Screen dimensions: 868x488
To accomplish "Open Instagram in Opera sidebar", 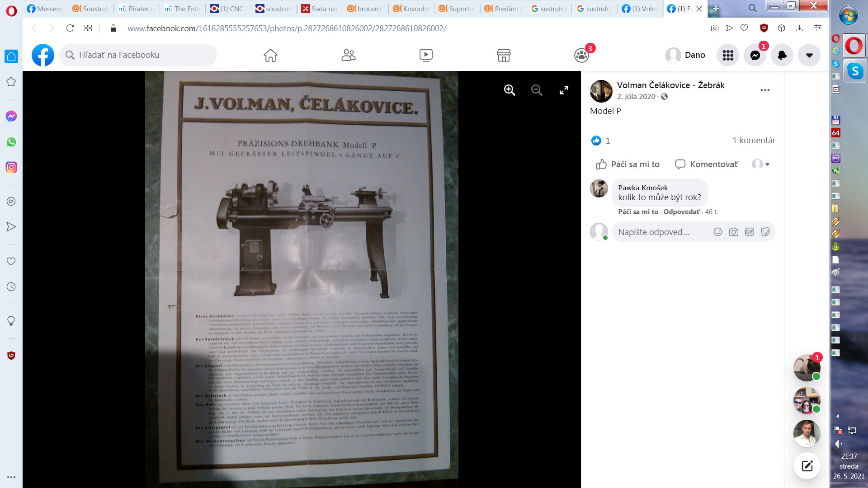I will [x=11, y=167].
